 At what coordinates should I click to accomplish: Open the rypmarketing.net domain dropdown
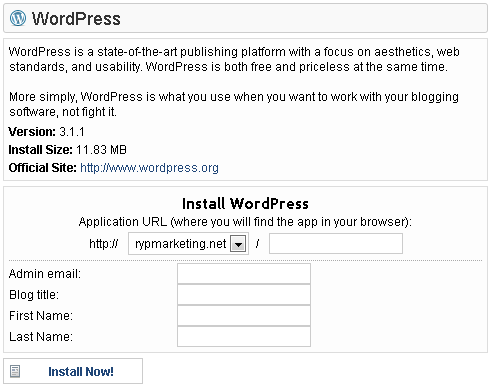pos(188,244)
